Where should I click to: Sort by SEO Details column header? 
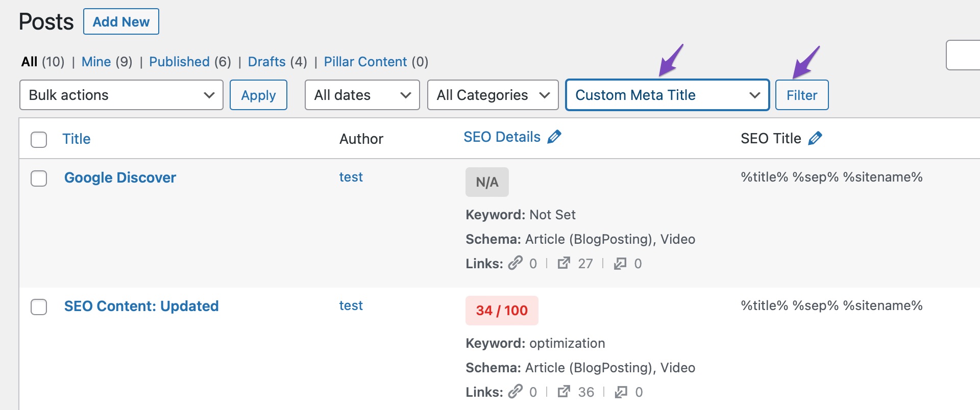(502, 137)
